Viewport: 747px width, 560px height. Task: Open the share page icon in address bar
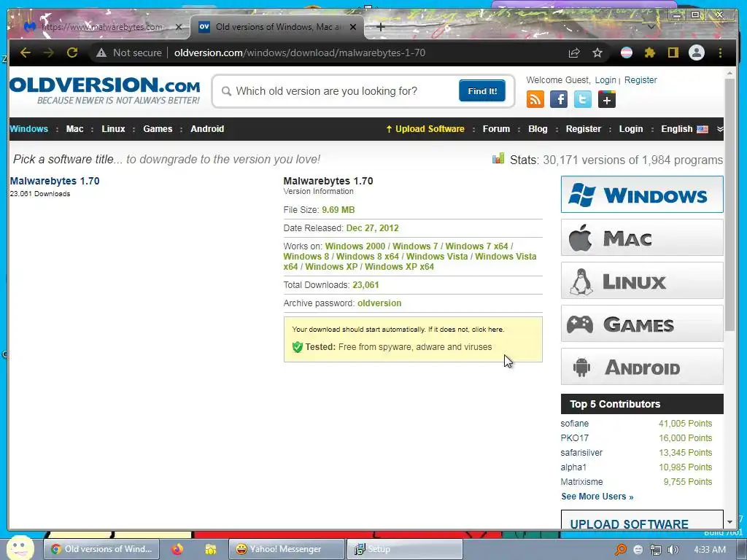pos(574,52)
